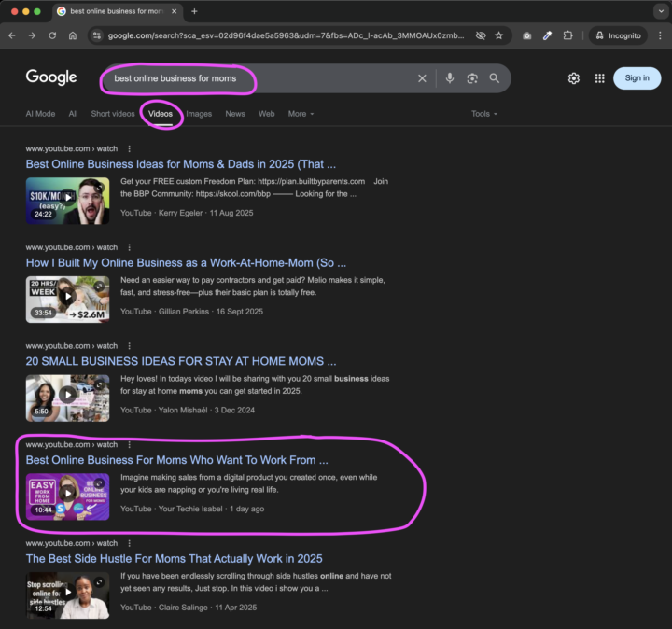Open 'The Best Side Hustle For Moms' link
The width and height of the screenshot is (672, 629).
coord(174,559)
